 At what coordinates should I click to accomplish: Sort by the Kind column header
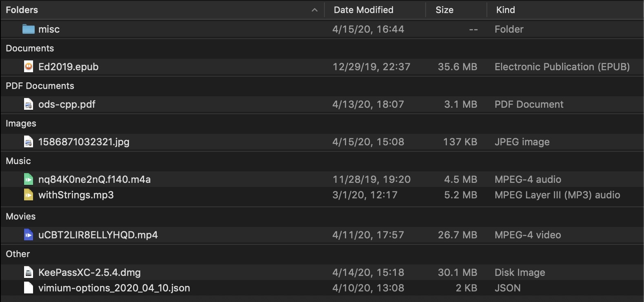[505, 10]
